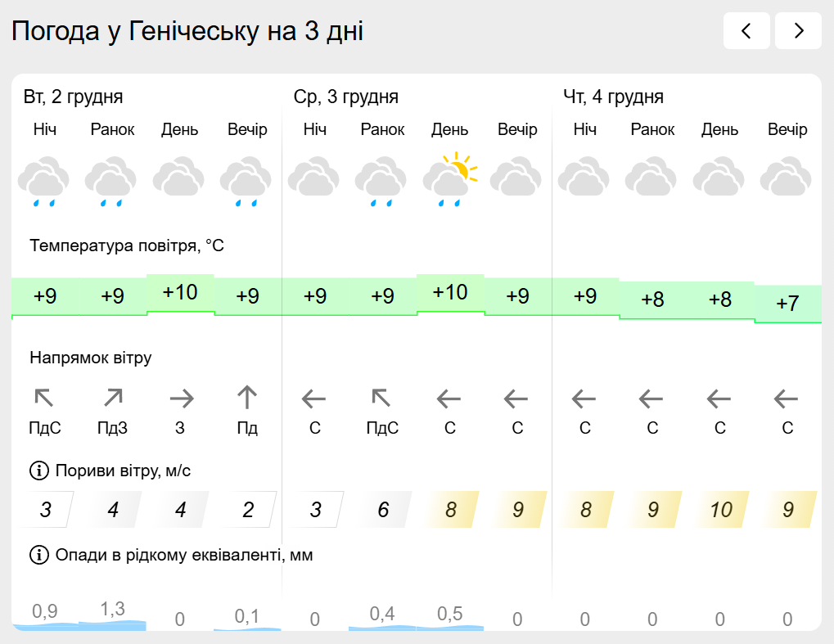Viewport: 834px width, 644px height.
Task: Click the next arrow button
Action: point(798,31)
